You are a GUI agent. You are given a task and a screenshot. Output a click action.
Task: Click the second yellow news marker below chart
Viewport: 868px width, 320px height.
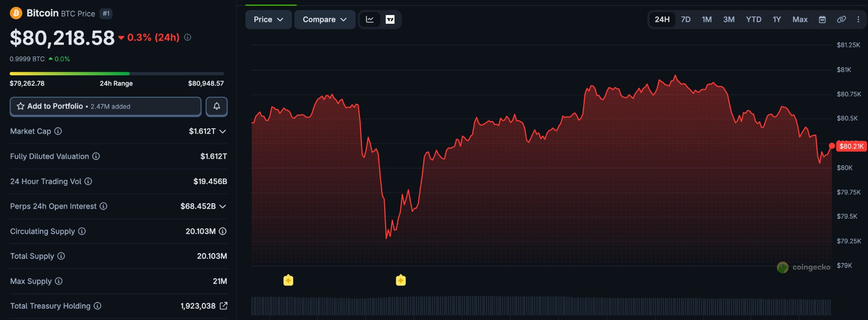tap(401, 280)
